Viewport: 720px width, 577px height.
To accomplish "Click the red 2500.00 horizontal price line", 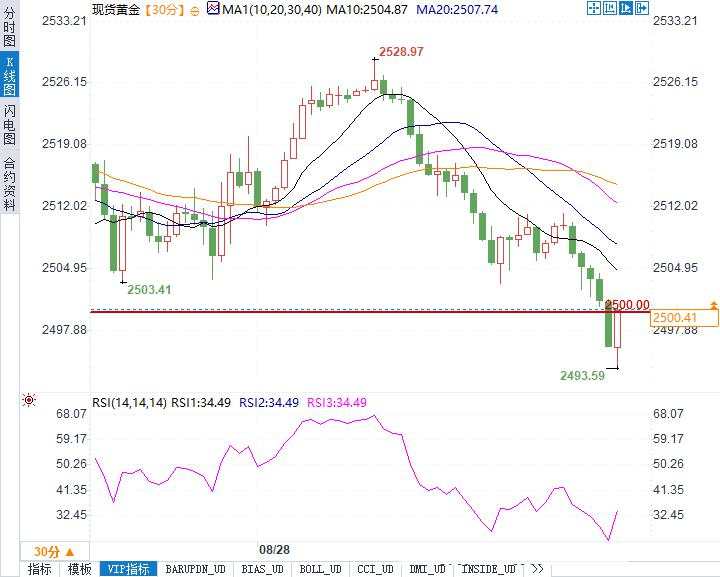I will [x=370, y=312].
